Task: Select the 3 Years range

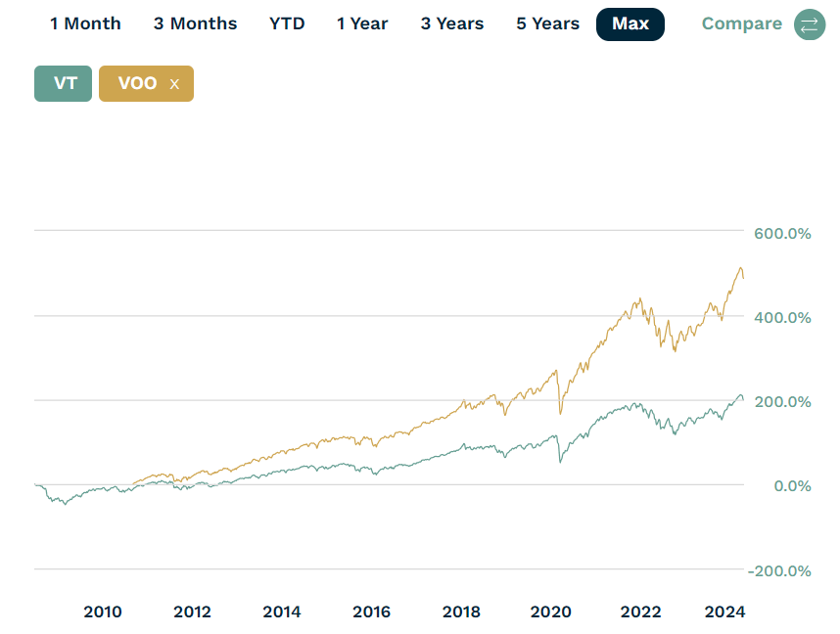Action: pyautogui.click(x=452, y=23)
